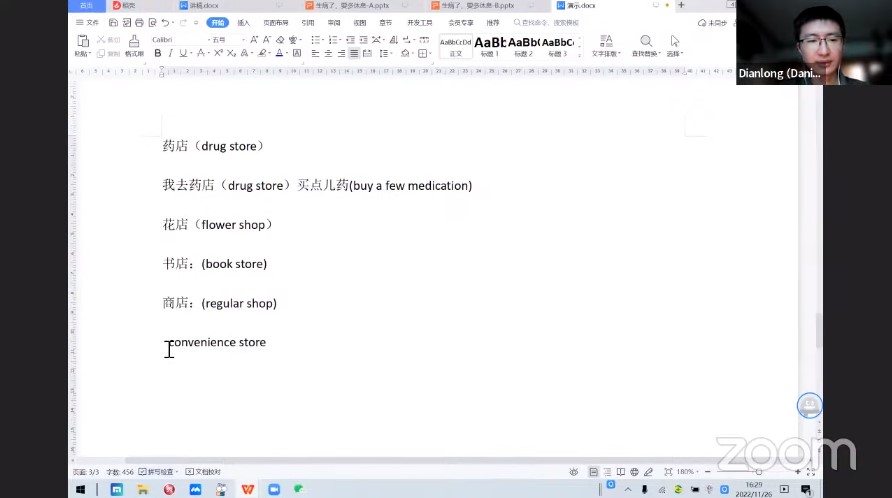
Task: Click the Print icon in quick access toolbar
Action: pyautogui.click(x=139, y=23)
